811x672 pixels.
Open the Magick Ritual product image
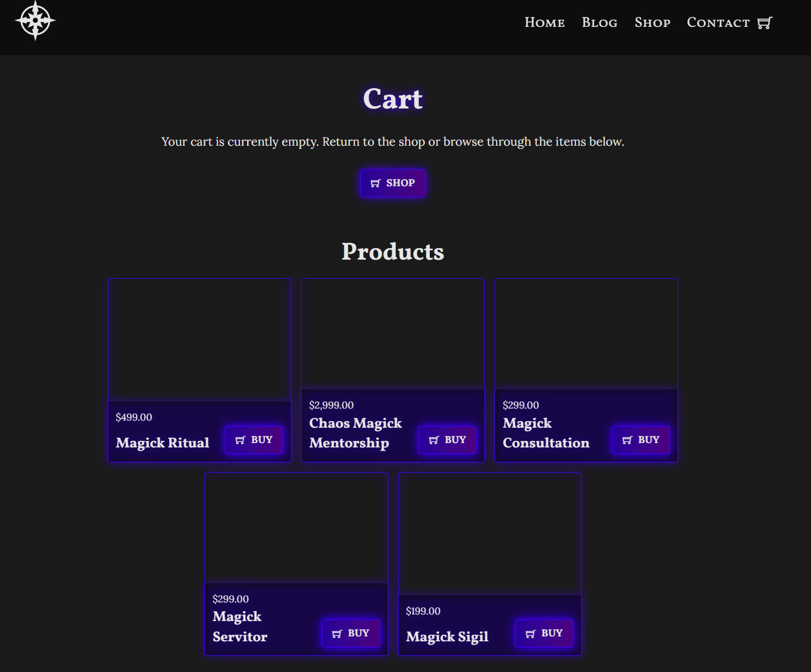pos(199,340)
